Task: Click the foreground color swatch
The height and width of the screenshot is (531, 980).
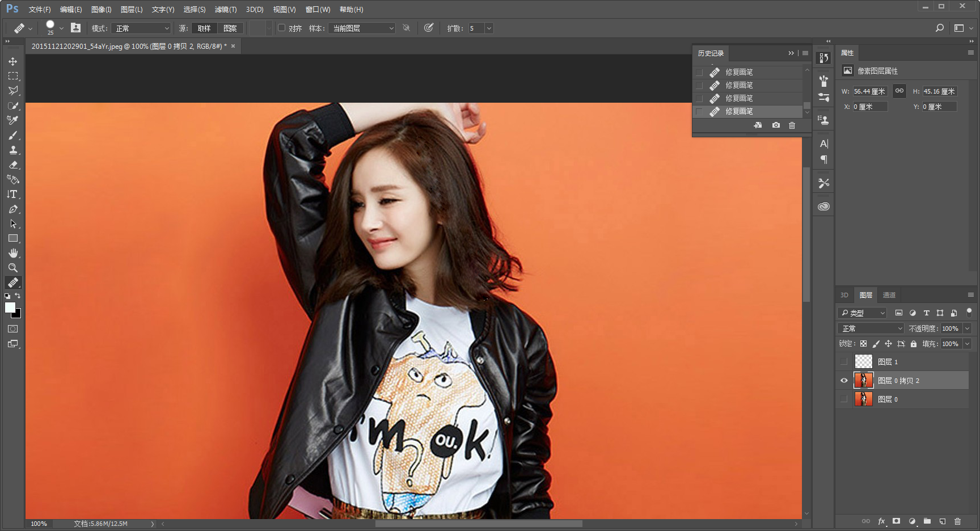Action: pos(10,307)
